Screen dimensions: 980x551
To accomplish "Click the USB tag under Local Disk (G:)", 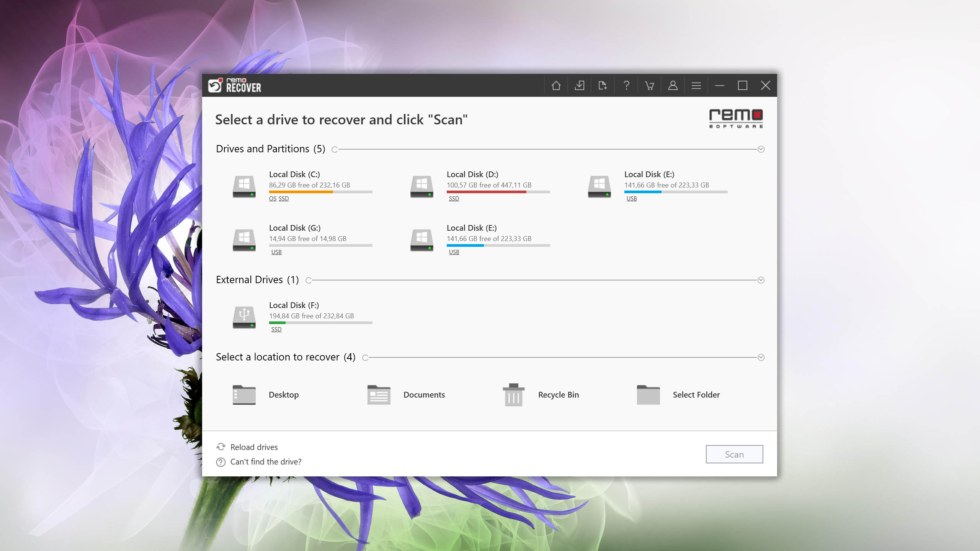I will (276, 252).
